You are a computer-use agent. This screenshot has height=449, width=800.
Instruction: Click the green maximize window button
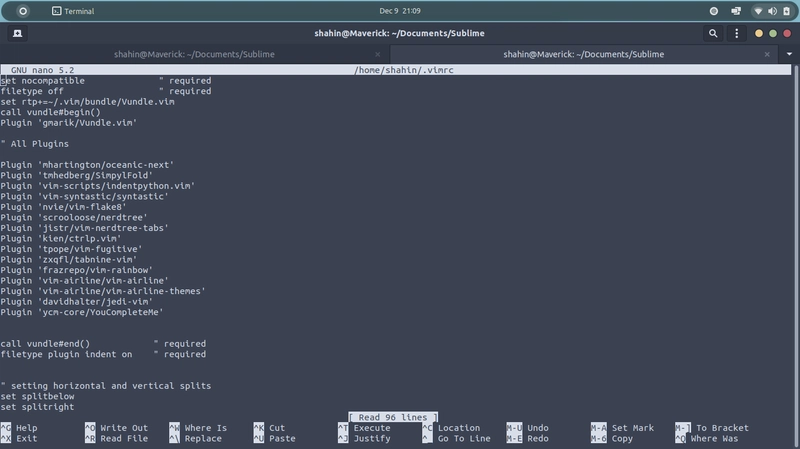click(x=772, y=33)
